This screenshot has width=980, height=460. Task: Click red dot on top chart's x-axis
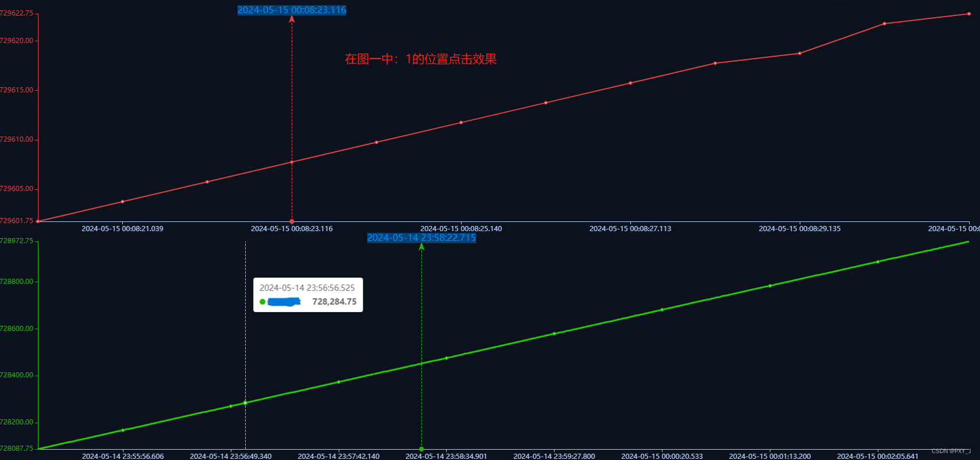[292, 221]
